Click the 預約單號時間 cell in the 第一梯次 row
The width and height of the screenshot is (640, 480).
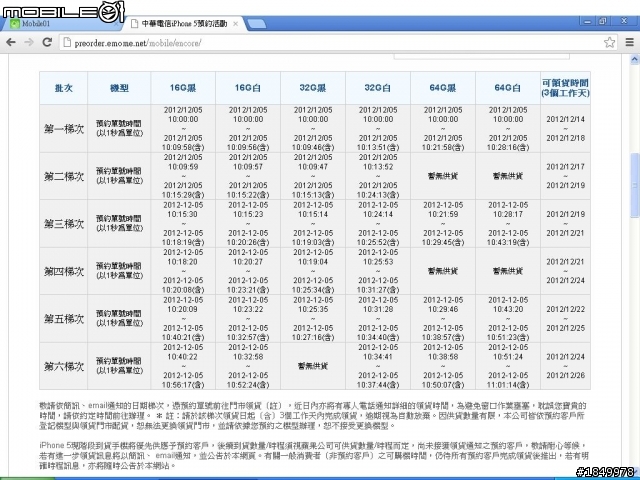(119, 129)
